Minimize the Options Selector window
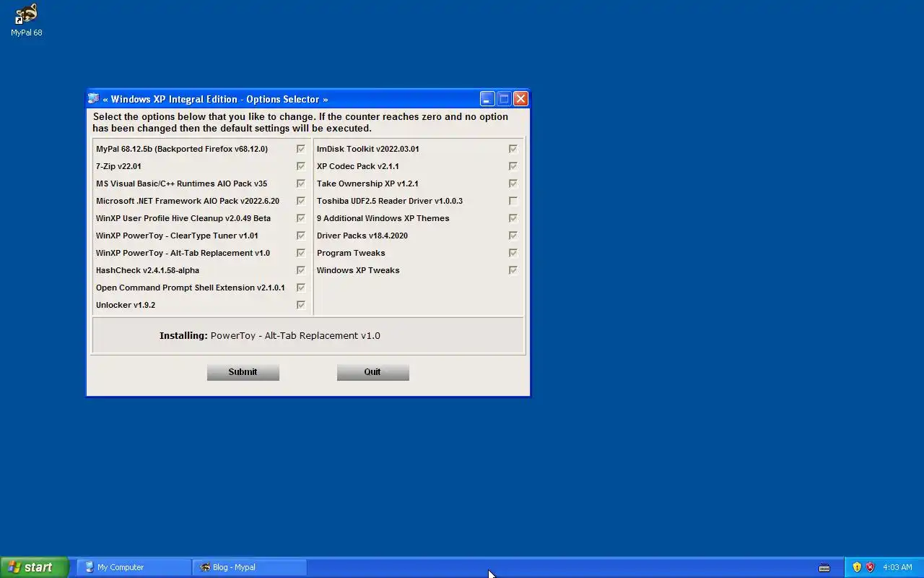The height and width of the screenshot is (578, 924). [487, 99]
